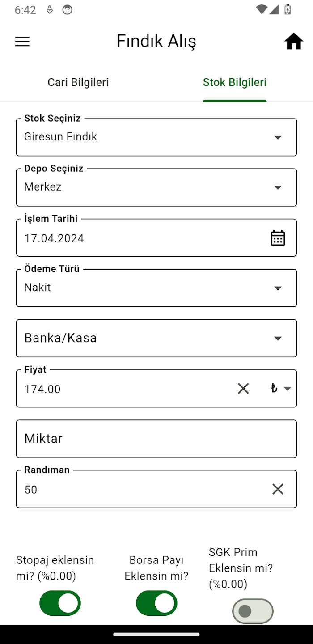Disable the Borsa Payı Eklensin switch

click(156, 603)
